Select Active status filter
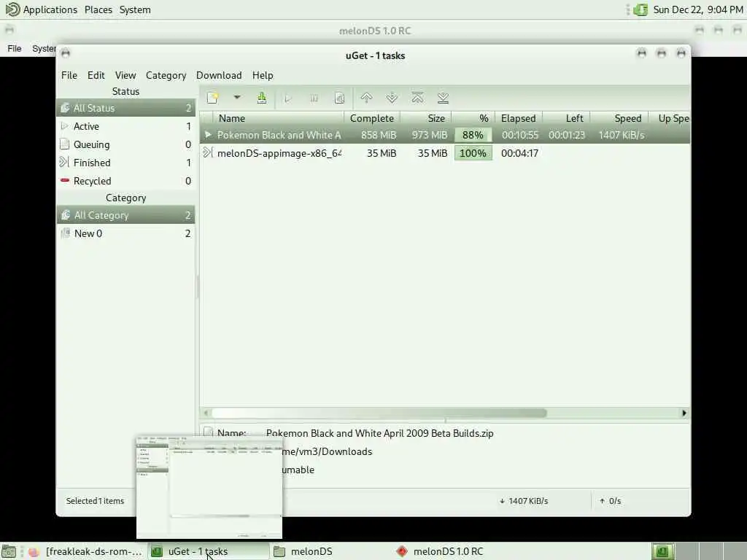Image resolution: width=747 pixels, height=560 pixels. pyautogui.click(x=125, y=126)
